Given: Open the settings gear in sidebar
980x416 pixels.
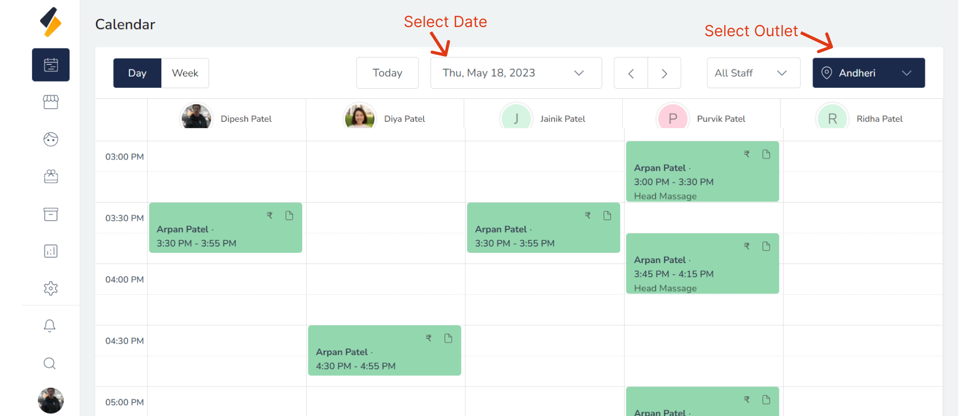Looking at the screenshot, I should [x=51, y=288].
